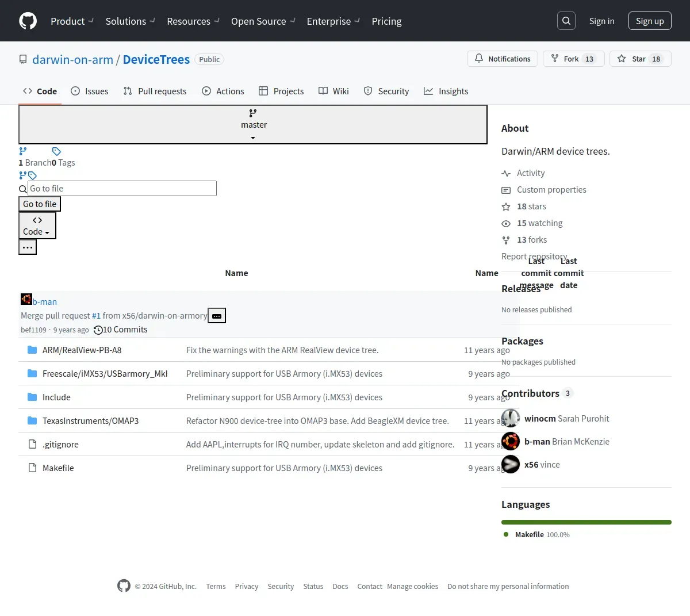Open the .gitignore file

tap(60, 444)
